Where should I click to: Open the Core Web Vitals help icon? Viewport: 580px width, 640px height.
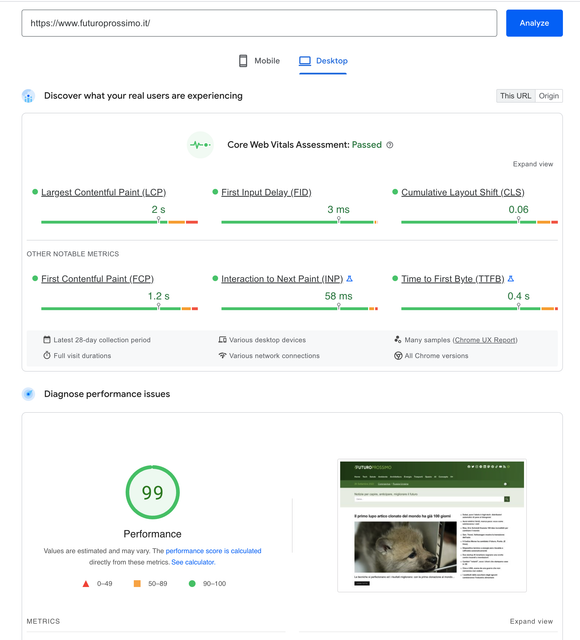click(x=390, y=145)
